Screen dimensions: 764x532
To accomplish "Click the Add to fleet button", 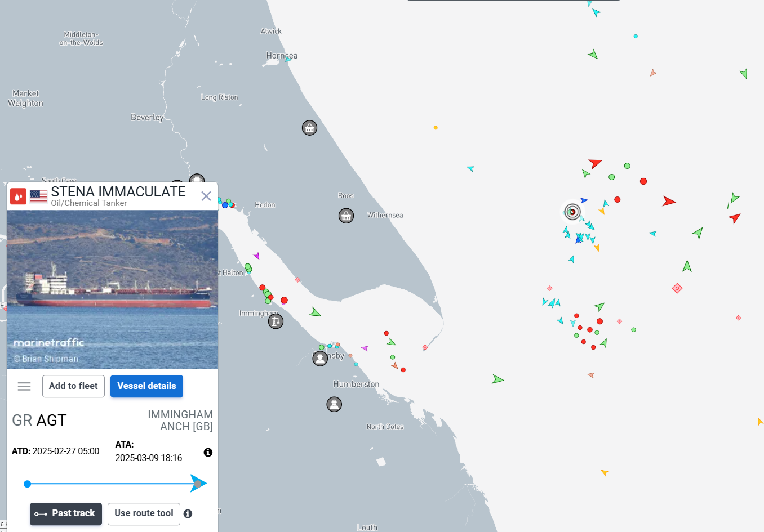I will click(73, 386).
